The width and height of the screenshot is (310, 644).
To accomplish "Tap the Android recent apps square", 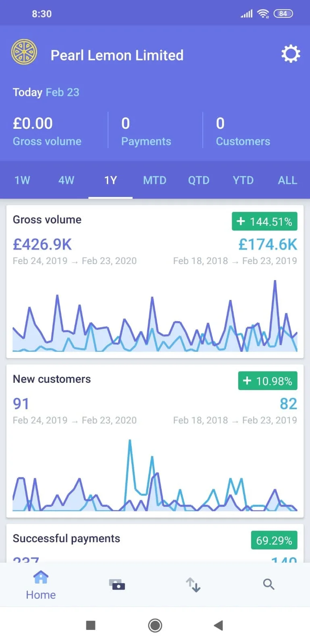I will tap(91, 625).
